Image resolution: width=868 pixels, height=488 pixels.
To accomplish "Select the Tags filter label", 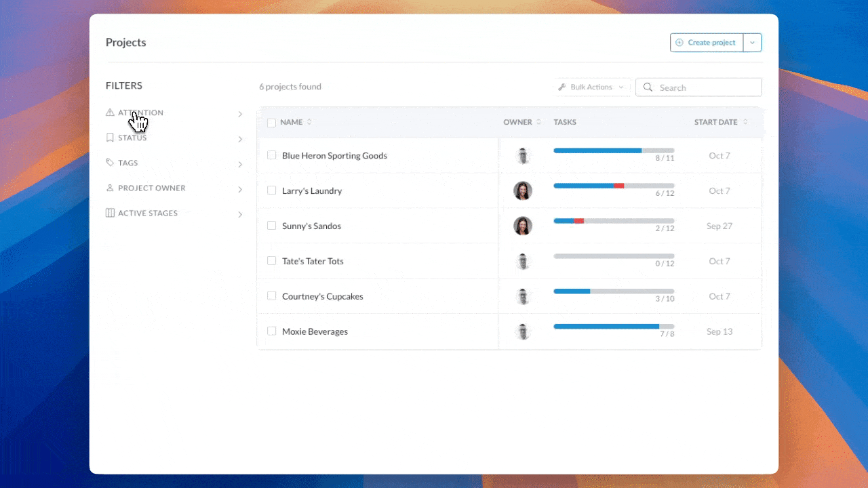I will click(x=128, y=163).
